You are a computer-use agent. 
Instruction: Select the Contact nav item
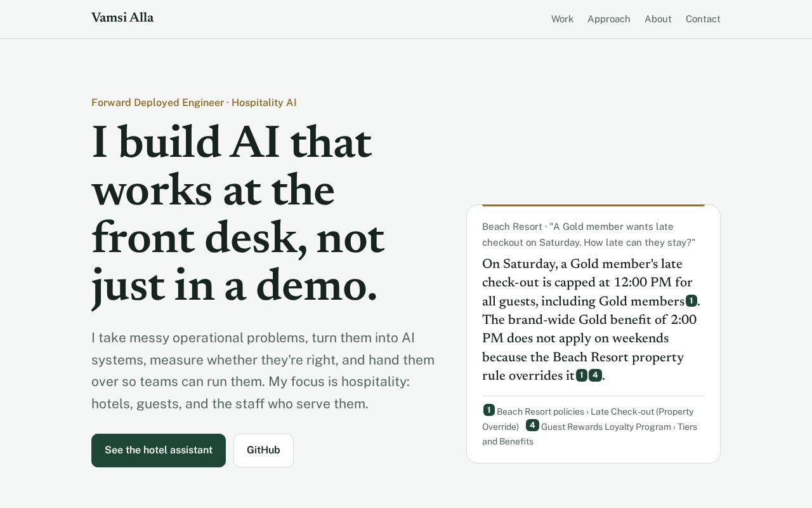click(703, 19)
